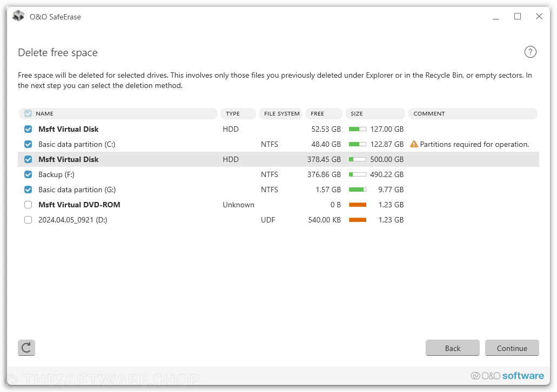This screenshot has width=557, height=392.
Task: Select the 2024.04.05_0921 (D:) name
Action: point(73,220)
